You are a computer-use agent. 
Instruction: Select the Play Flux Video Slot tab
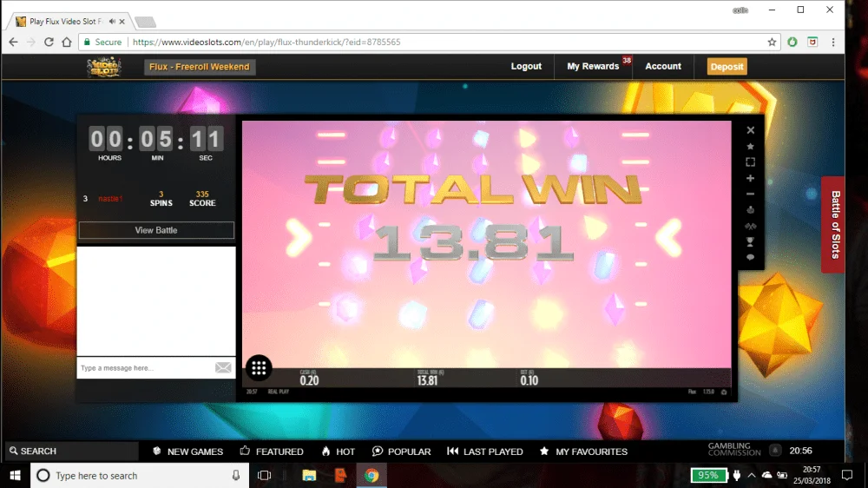[x=65, y=22]
